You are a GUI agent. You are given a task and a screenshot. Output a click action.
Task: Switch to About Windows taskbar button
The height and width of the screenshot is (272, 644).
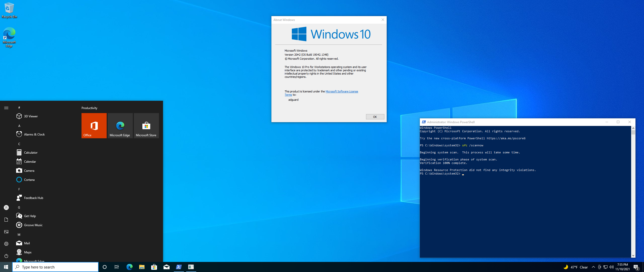click(191, 267)
